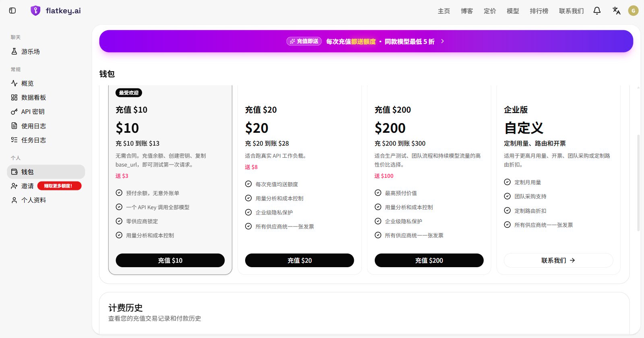Open the language translation switcher
This screenshot has width=644, height=338.
[x=616, y=11]
